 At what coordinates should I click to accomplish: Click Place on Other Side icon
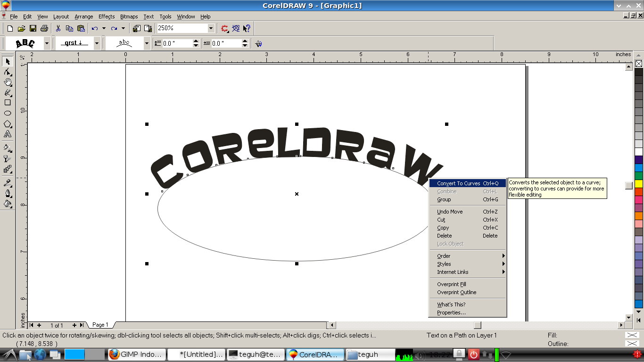258,43
